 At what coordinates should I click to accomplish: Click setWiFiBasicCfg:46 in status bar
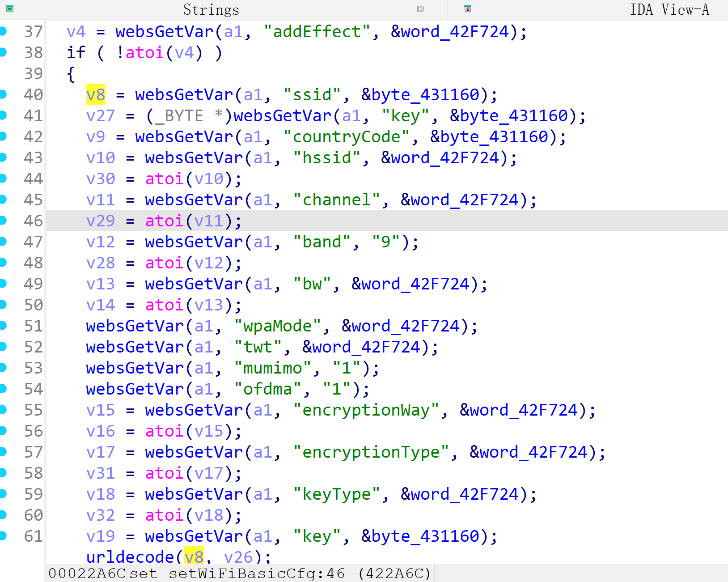tap(257, 573)
